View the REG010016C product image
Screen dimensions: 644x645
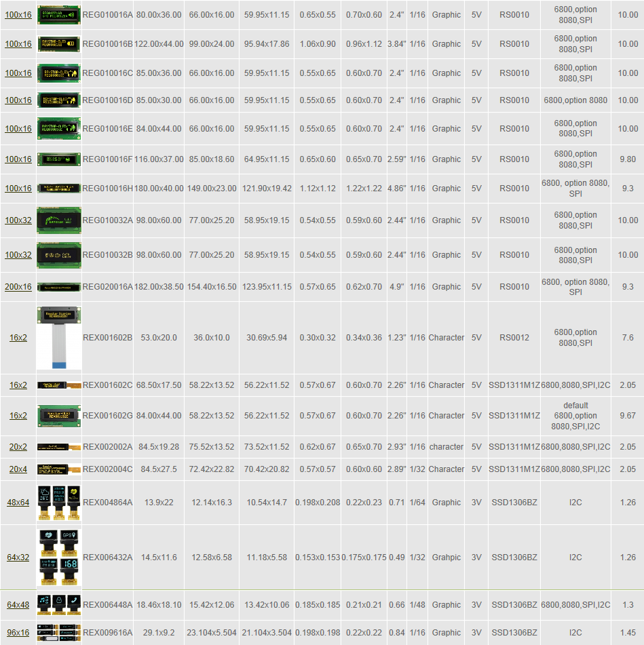pyautogui.click(x=59, y=73)
